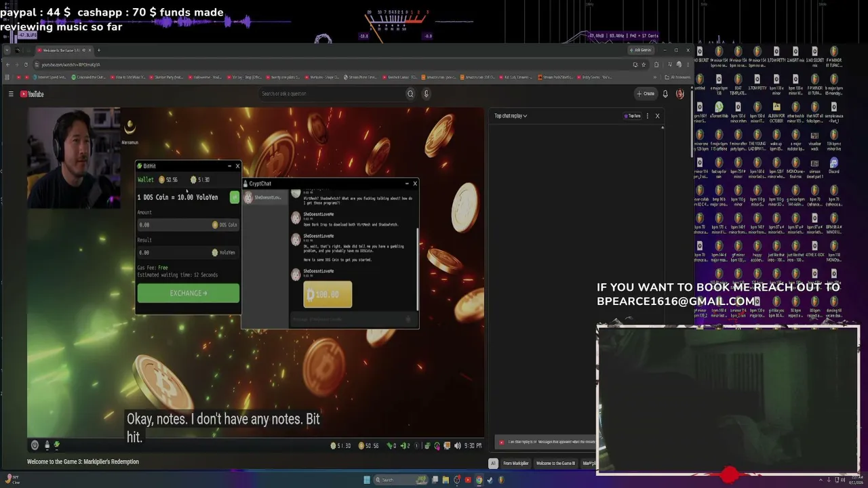Close the chat replay panel
Screen dimensions: 868x488
point(657,116)
